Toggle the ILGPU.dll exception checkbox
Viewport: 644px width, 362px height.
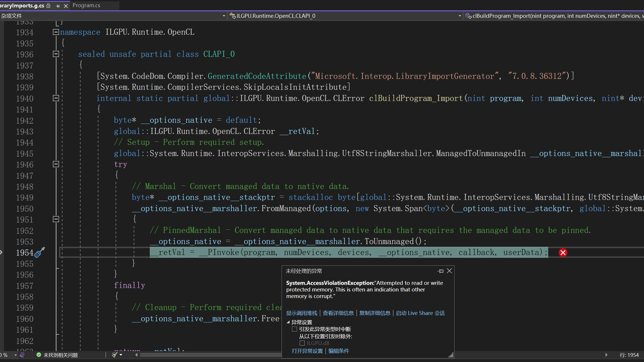(x=302, y=343)
